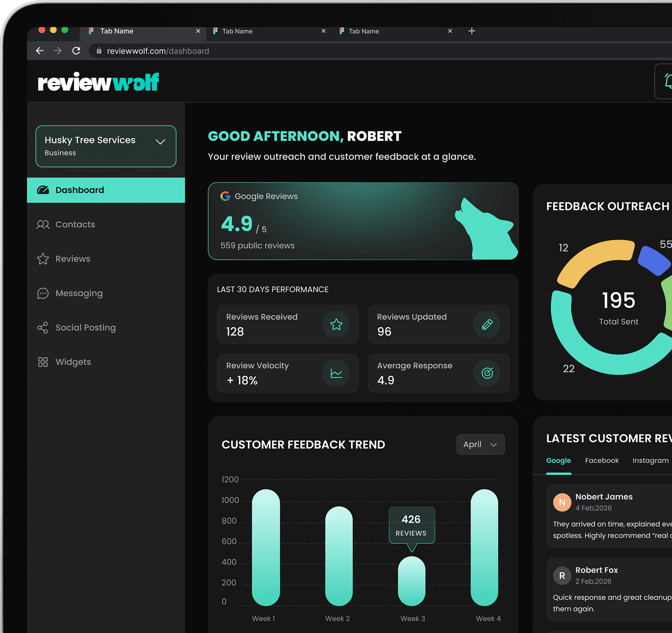Close the first browser tab
672x633 pixels.
(198, 31)
